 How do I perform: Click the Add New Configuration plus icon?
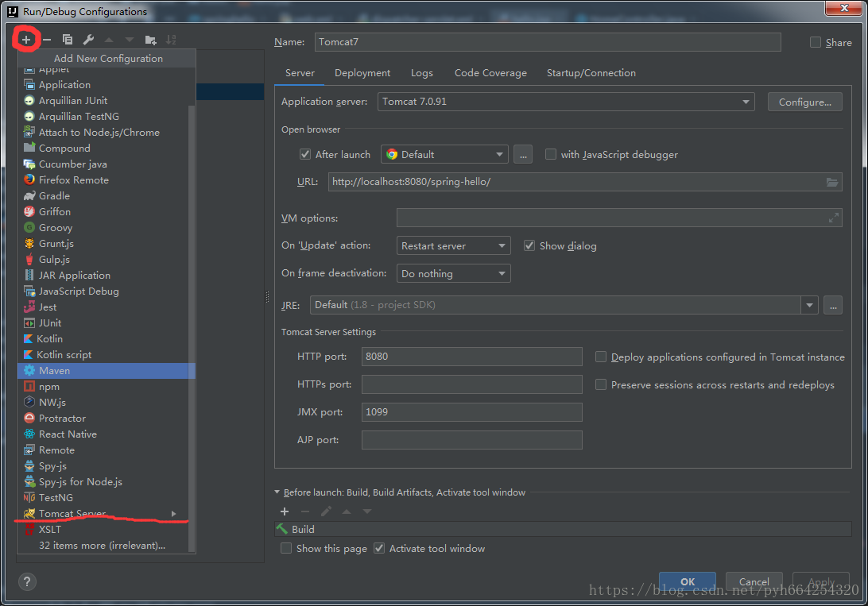[26, 39]
